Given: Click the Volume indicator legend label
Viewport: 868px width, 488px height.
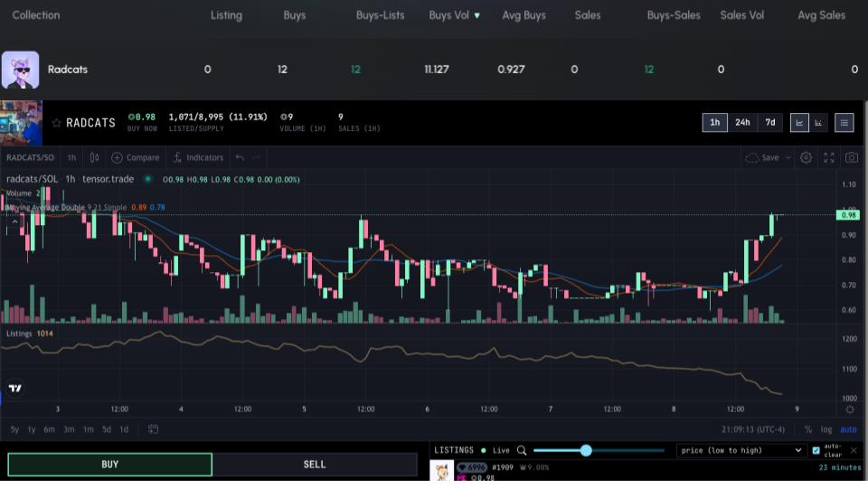Looking at the screenshot, I should 19,193.
